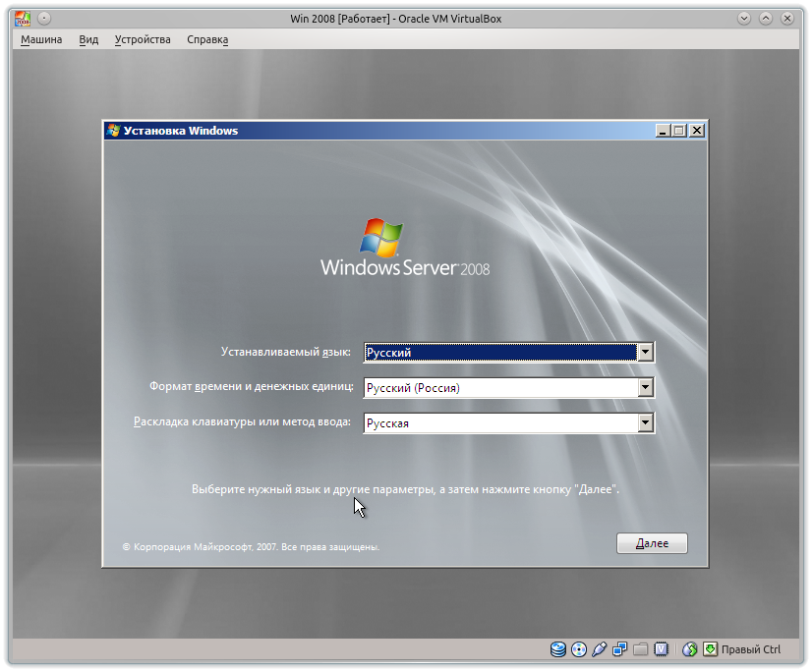Open the Раскладка клавиатуры dropdown

point(646,422)
